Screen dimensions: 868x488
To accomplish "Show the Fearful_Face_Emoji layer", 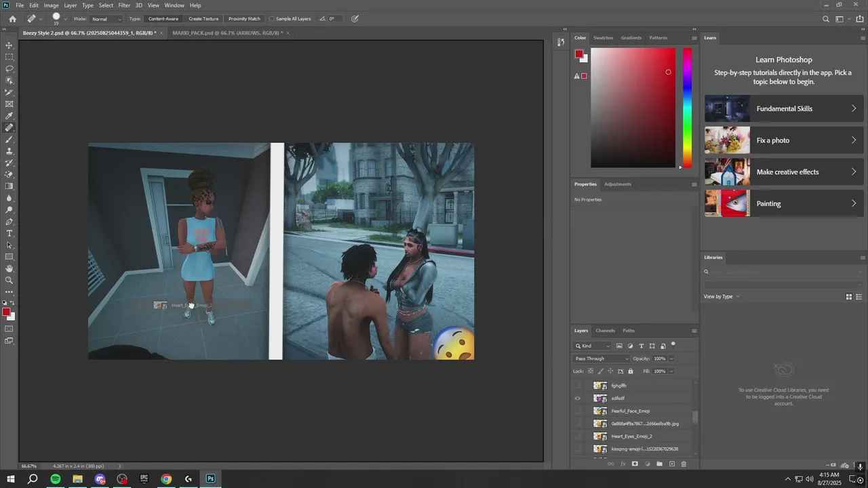I will coord(578,411).
